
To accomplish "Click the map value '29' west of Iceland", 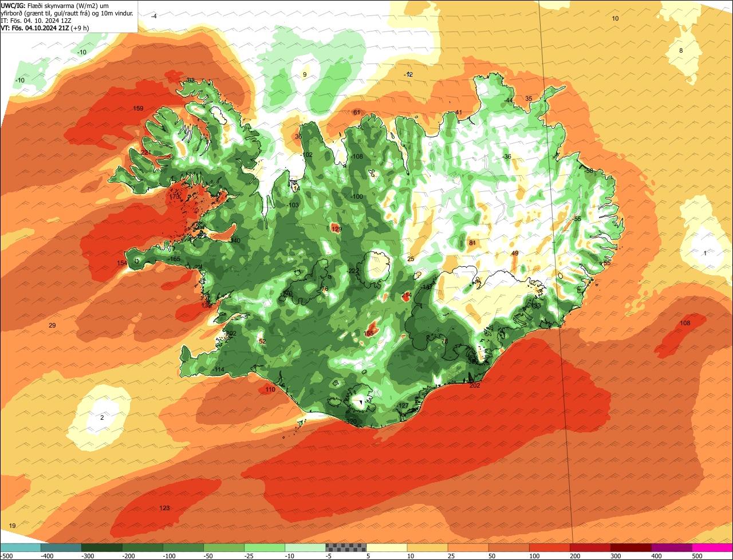I will (x=52, y=325).
